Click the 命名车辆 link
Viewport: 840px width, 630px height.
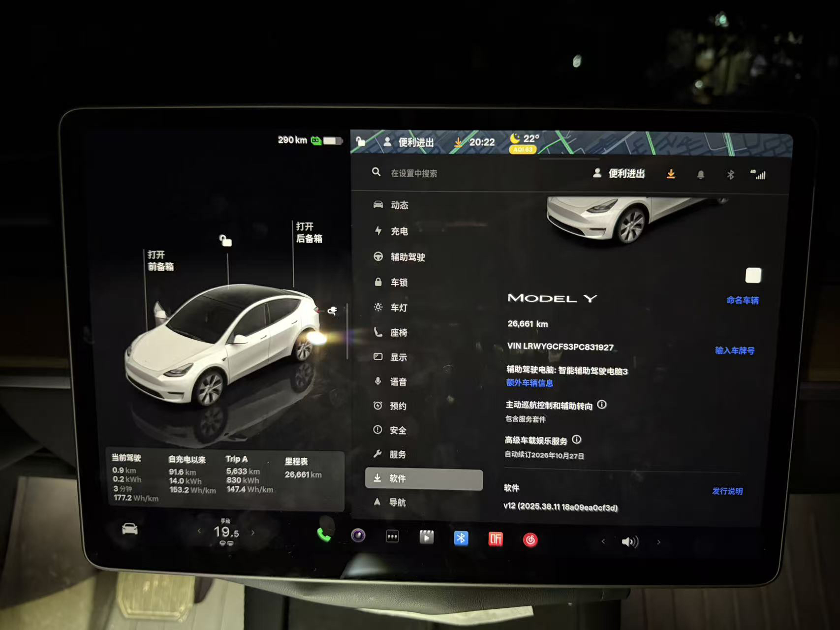pos(743,300)
